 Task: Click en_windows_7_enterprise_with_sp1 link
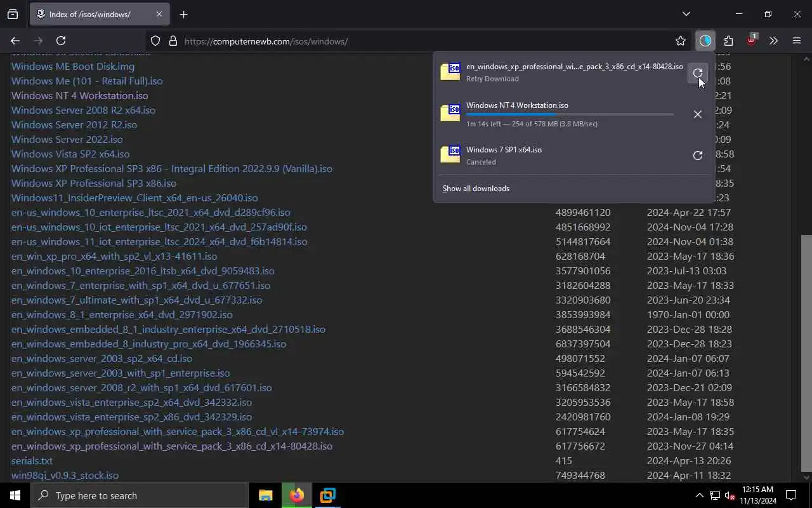[x=141, y=285]
